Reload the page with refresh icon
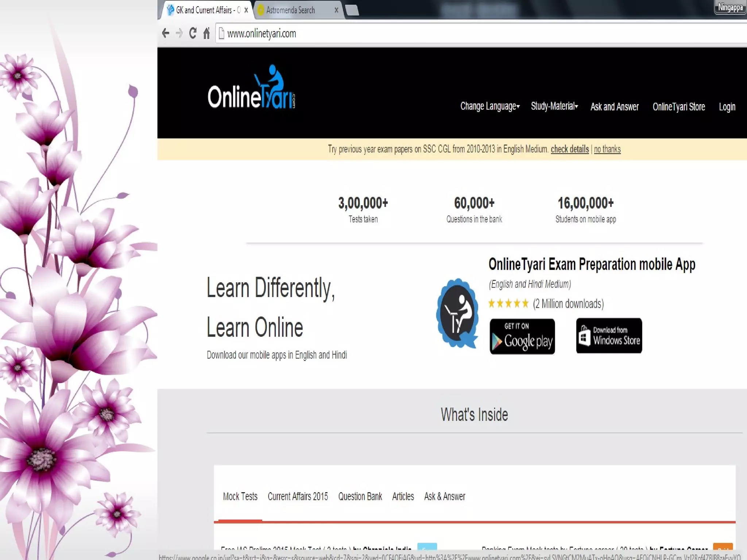Screen dimensions: 747x560 tap(193, 33)
